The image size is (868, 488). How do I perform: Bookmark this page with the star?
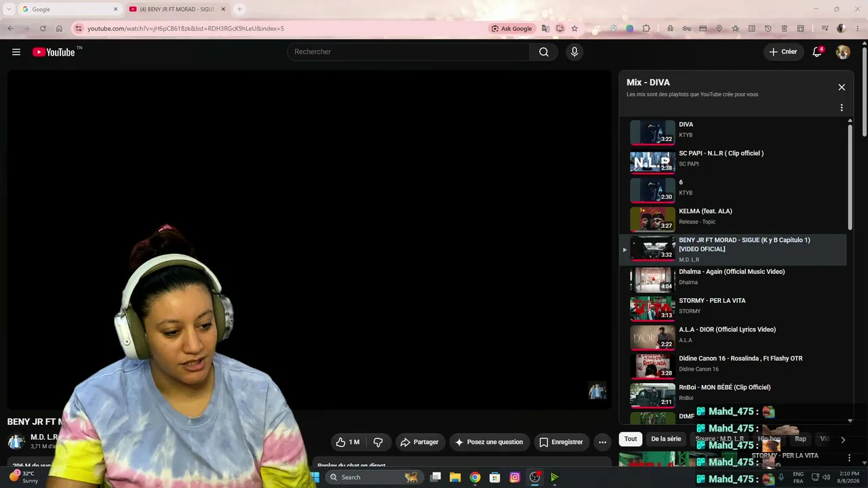(x=574, y=28)
